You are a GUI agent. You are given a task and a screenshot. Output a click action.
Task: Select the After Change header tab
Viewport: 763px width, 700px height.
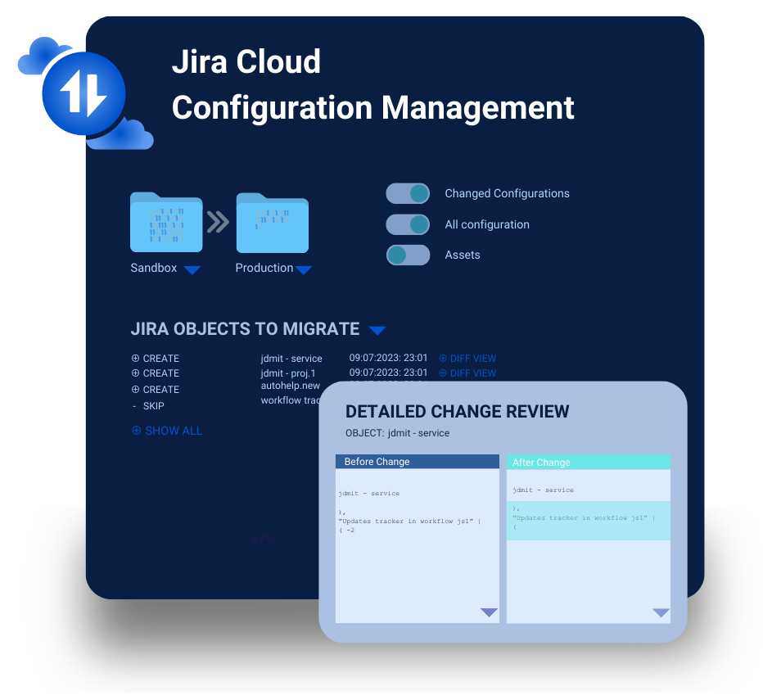[x=589, y=462]
